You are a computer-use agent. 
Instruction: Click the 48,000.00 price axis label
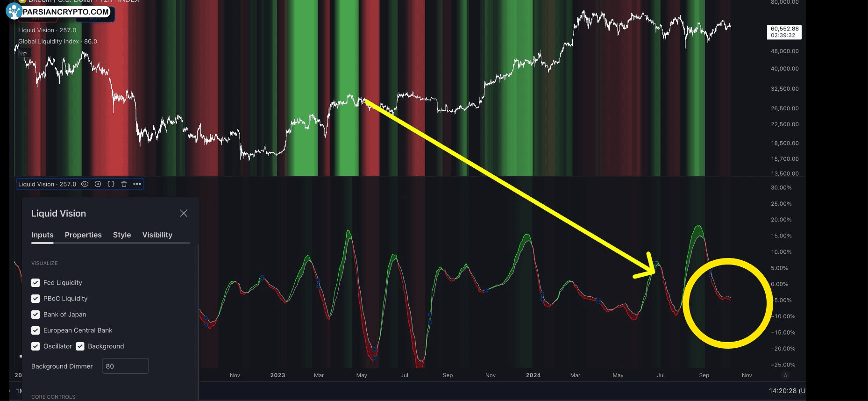click(785, 51)
